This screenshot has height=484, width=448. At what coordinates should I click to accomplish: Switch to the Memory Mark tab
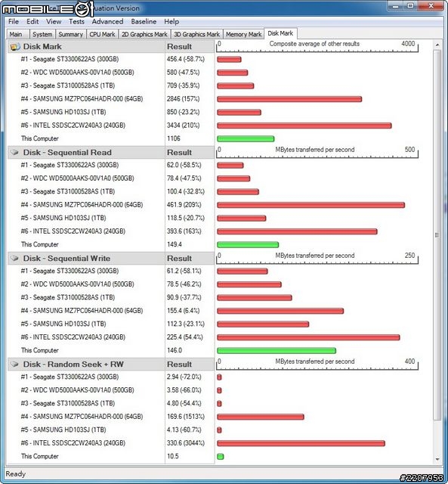[x=243, y=34]
